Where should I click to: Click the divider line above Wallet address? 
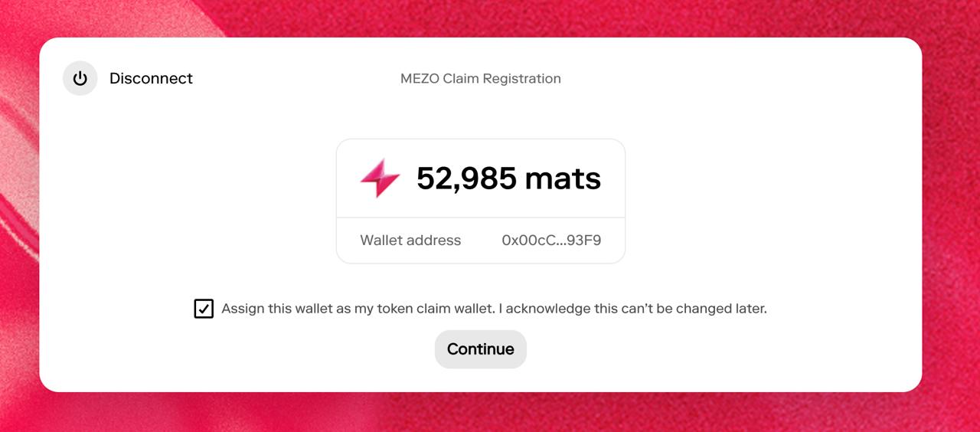click(x=481, y=218)
